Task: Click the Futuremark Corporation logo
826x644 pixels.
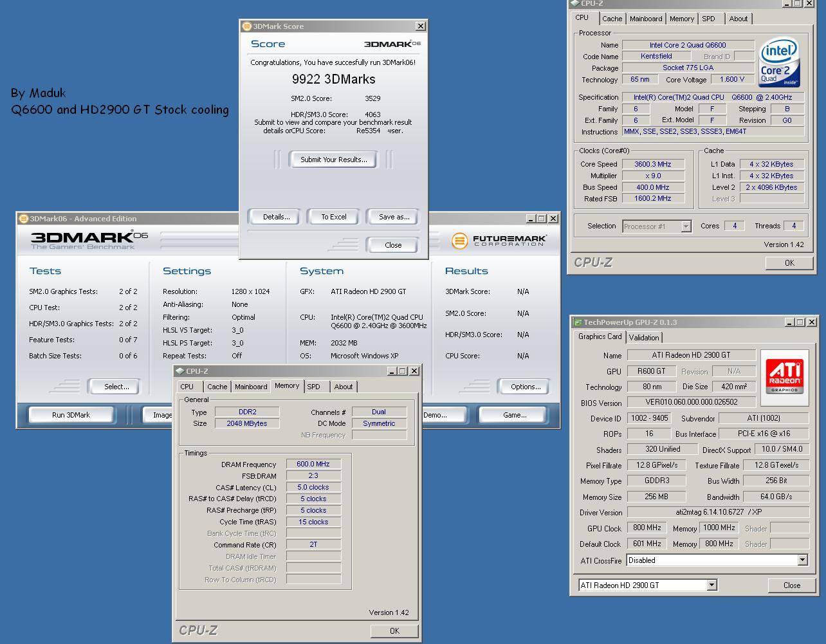Action: point(499,241)
